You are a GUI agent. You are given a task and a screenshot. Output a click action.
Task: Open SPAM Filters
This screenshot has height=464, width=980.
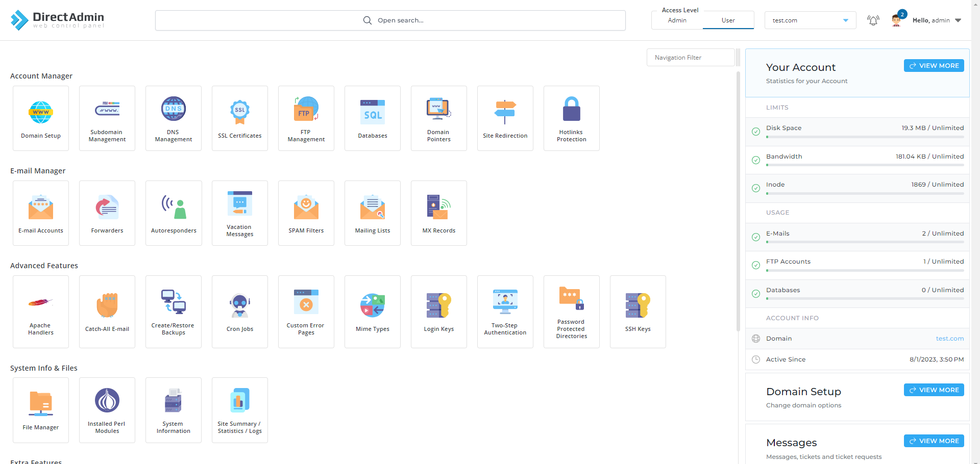[x=306, y=213]
